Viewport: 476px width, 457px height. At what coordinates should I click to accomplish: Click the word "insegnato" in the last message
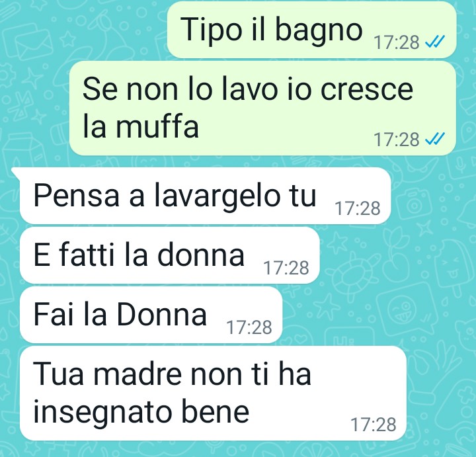click(100, 413)
